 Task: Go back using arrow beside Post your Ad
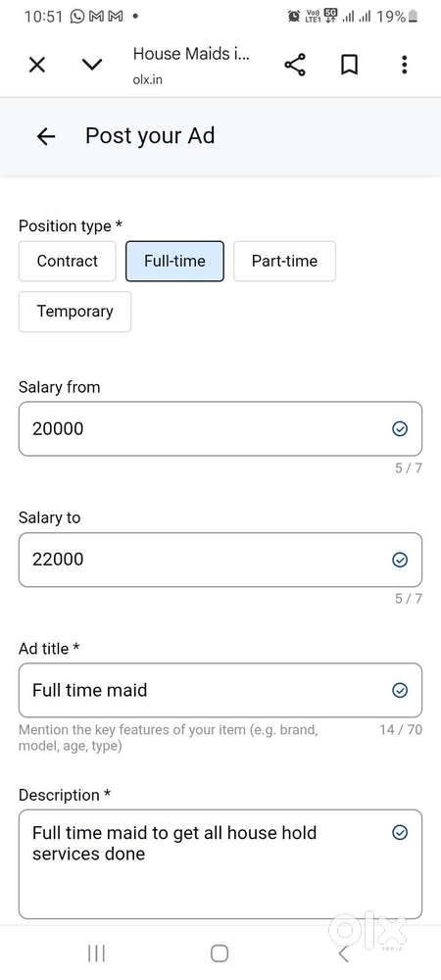[46, 136]
